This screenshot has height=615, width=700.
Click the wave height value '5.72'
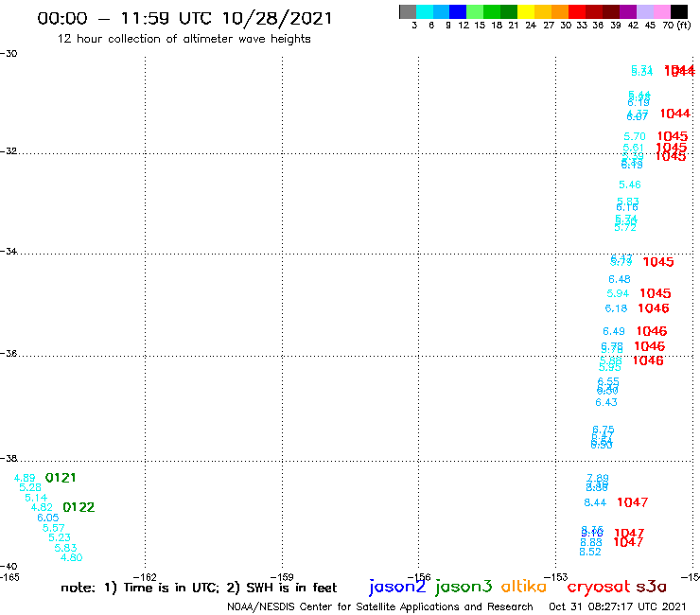click(625, 228)
